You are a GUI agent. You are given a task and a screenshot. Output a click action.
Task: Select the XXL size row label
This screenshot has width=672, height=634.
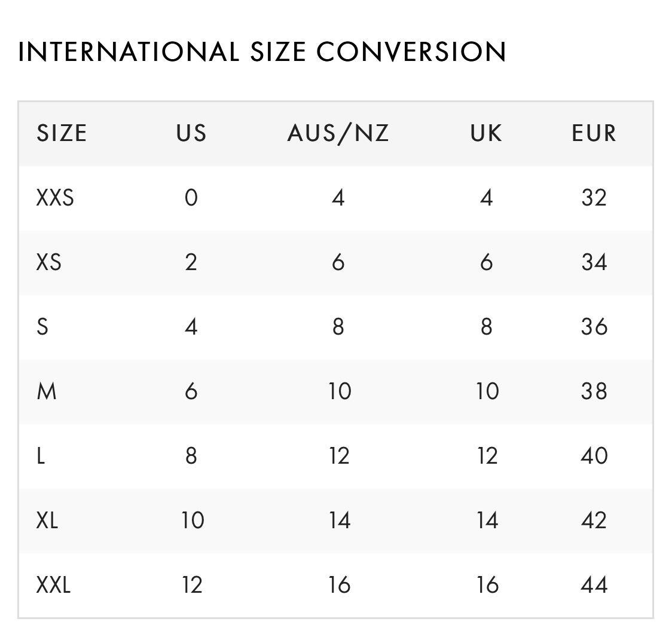coord(53,585)
